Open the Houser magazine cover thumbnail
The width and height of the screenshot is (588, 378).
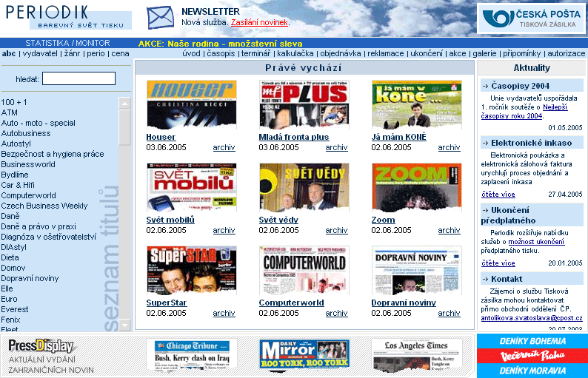(x=191, y=105)
